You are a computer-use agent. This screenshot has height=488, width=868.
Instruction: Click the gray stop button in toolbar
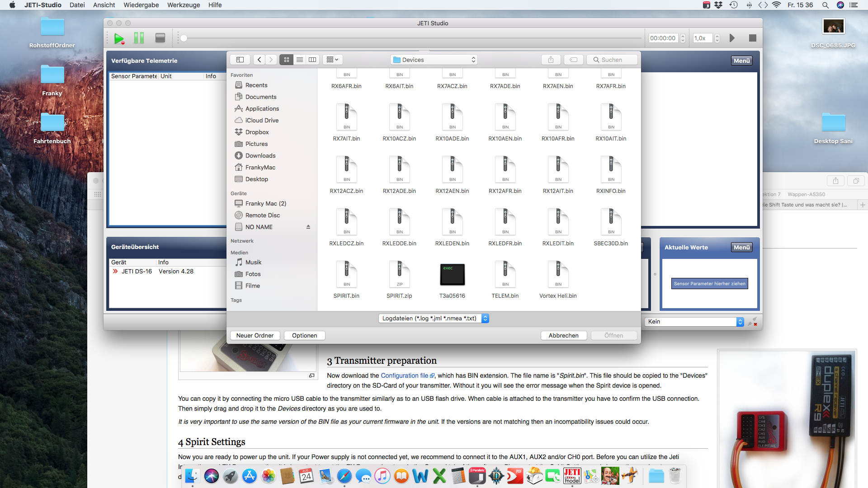tap(160, 38)
